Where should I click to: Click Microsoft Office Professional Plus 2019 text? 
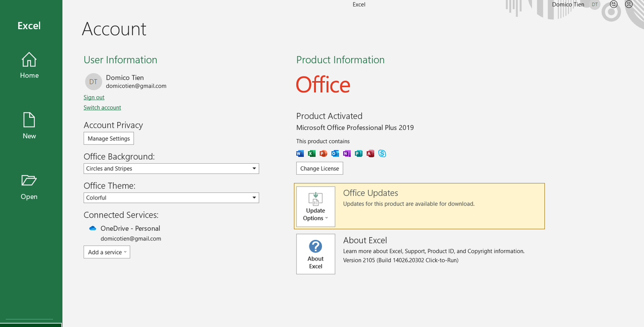(355, 127)
